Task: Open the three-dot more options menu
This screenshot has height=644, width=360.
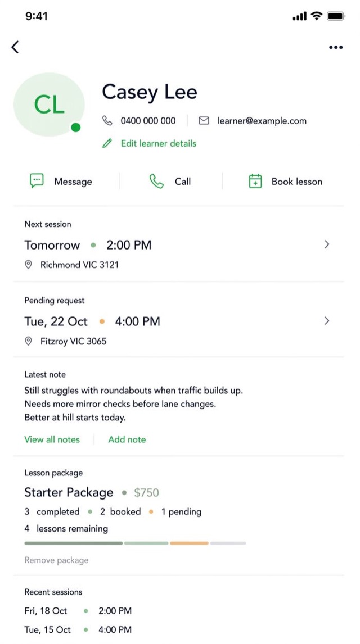Action: 336,48
